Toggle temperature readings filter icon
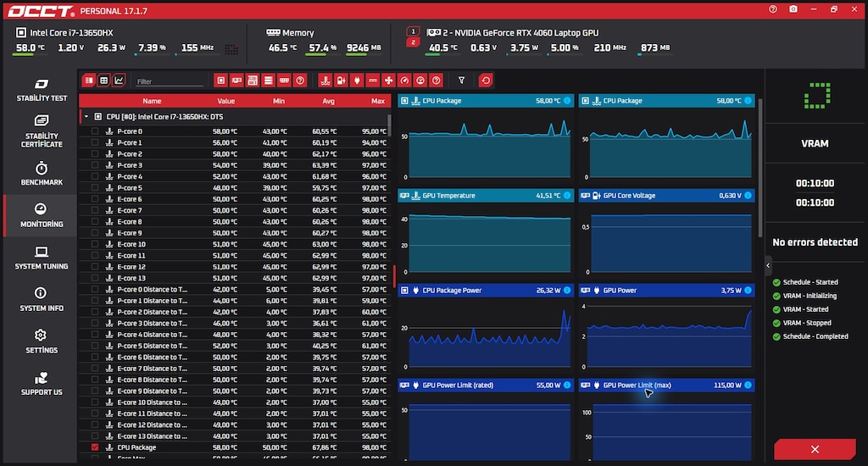 [x=325, y=80]
